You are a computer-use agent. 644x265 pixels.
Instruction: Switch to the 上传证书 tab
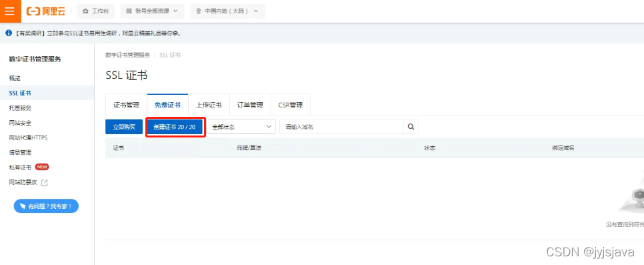(x=209, y=105)
